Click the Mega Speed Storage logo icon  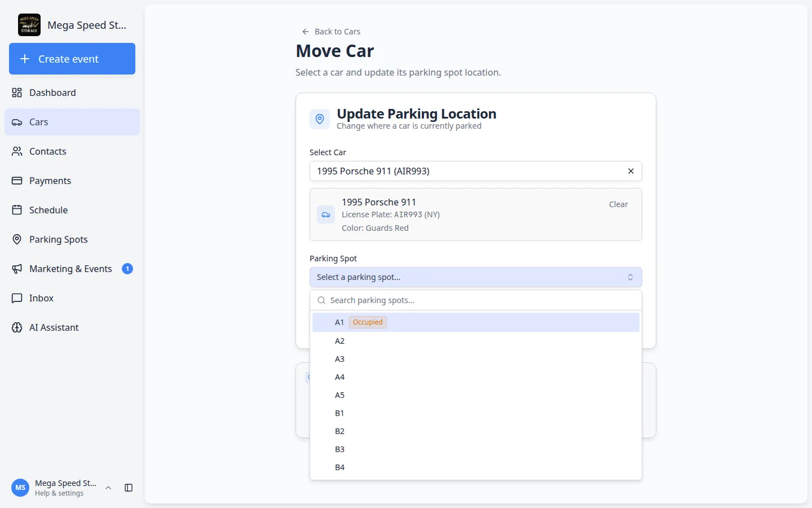tap(29, 25)
